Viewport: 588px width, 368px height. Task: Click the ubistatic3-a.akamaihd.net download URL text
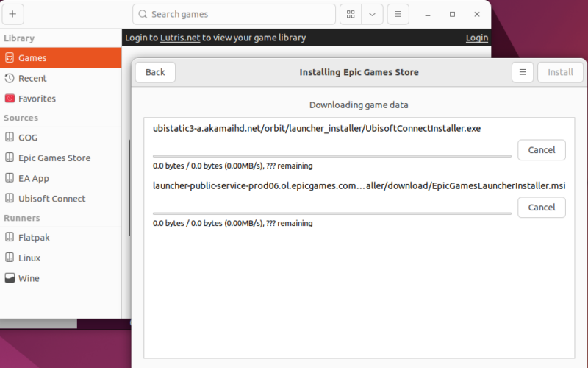coord(317,128)
